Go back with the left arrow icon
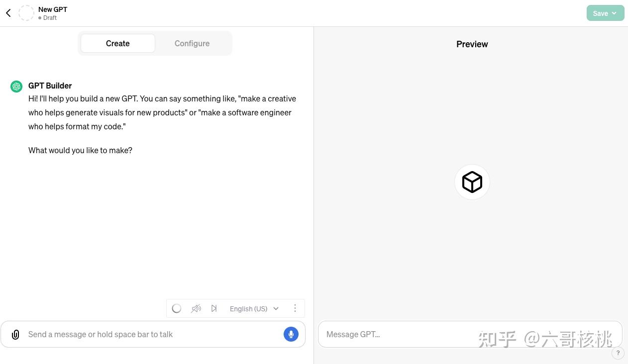 8,13
